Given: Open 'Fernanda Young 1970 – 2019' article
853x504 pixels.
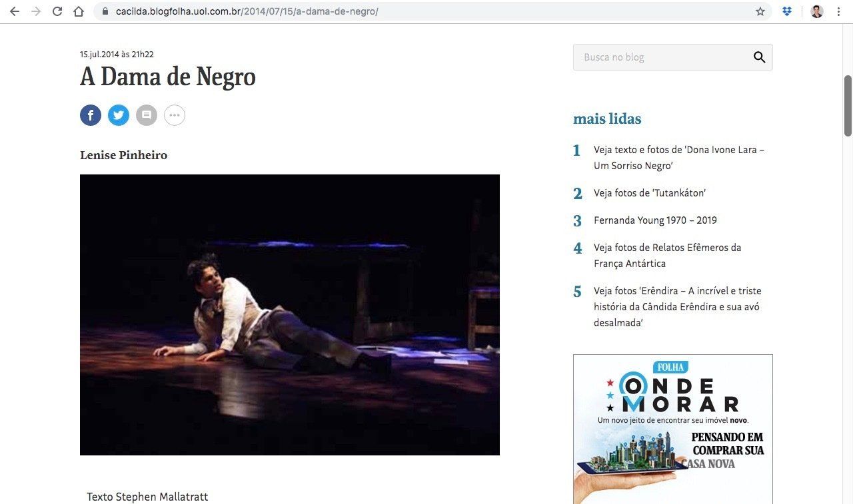Looking at the screenshot, I should (655, 220).
